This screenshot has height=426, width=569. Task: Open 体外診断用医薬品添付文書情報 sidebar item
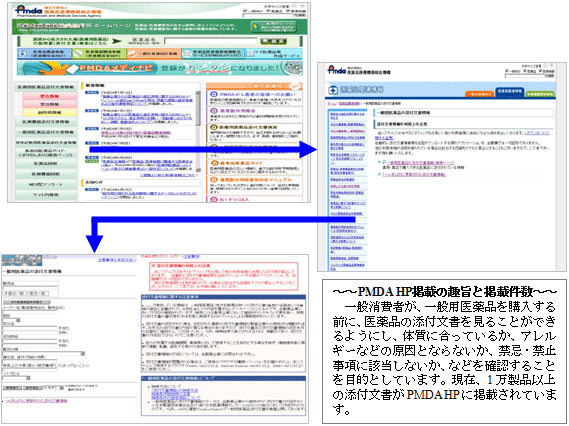(x=46, y=143)
